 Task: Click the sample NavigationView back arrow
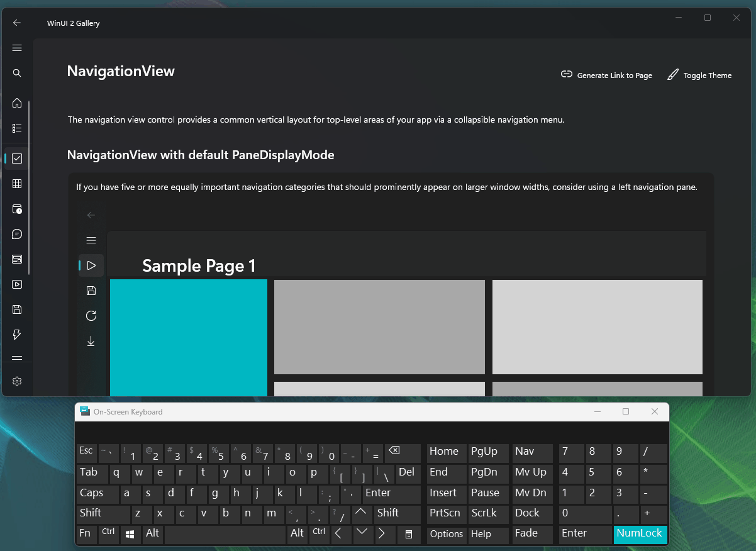(x=91, y=215)
